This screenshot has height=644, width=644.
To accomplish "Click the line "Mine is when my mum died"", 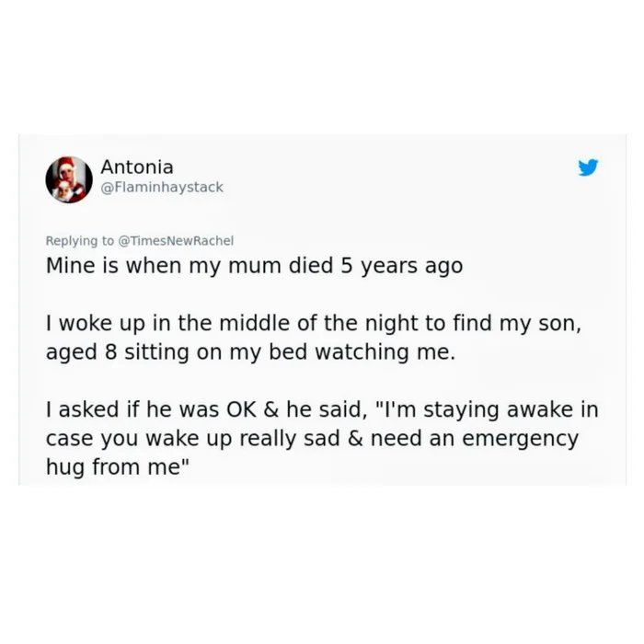I will point(254,266).
